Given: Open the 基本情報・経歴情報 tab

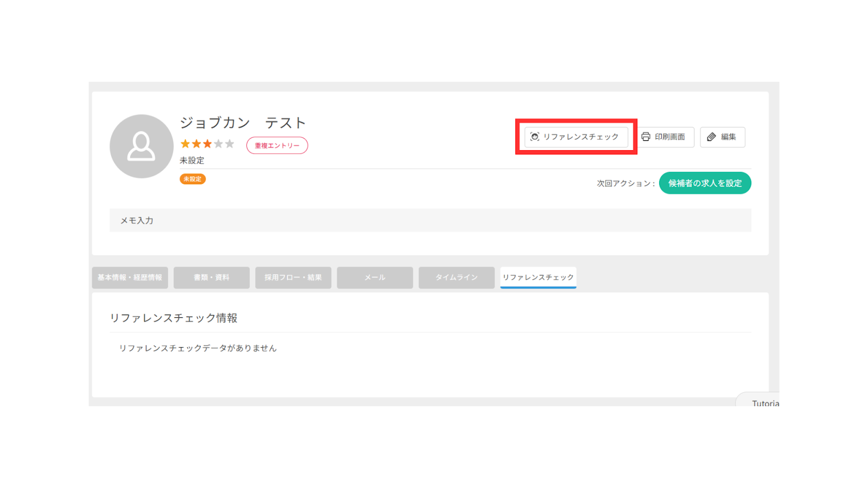Looking at the screenshot, I should (x=130, y=278).
